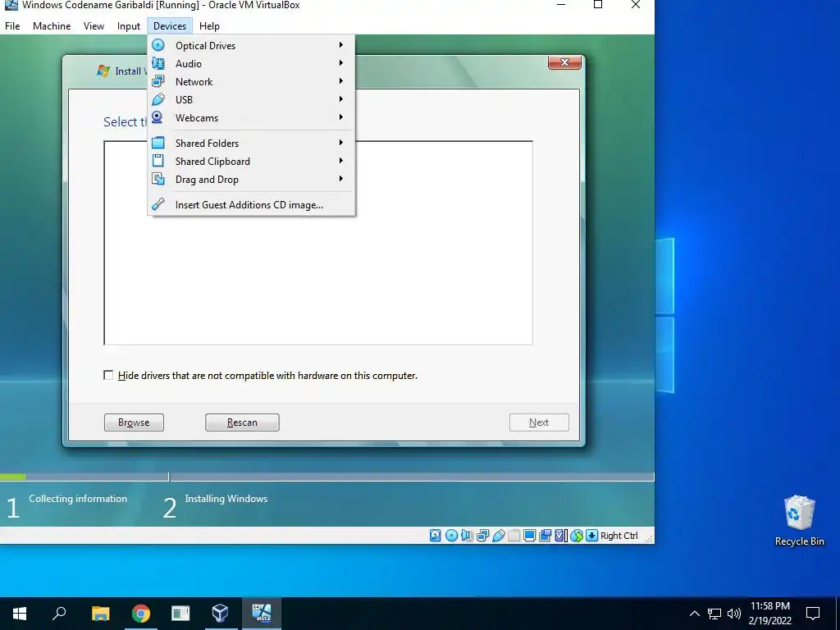Expand the Webcams submenu arrow
Image resolution: width=840 pixels, height=630 pixels.
click(x=340, y=117)
